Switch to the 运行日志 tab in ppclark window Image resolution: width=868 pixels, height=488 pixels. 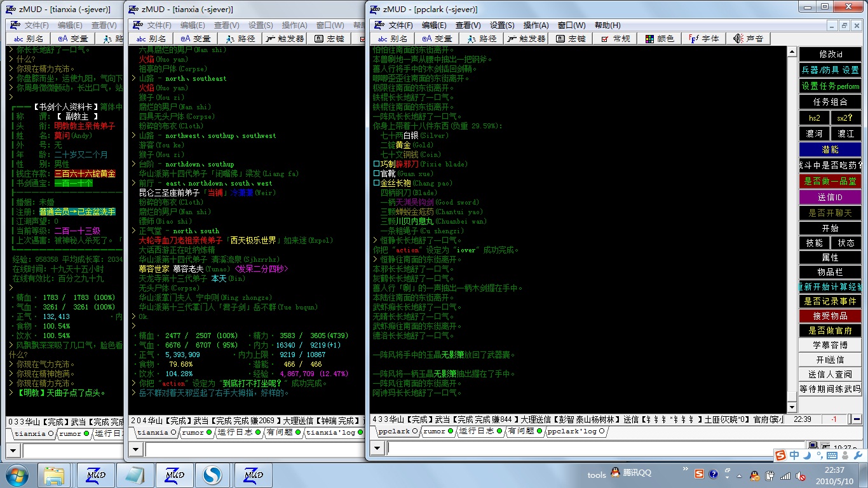coord(480,431)
